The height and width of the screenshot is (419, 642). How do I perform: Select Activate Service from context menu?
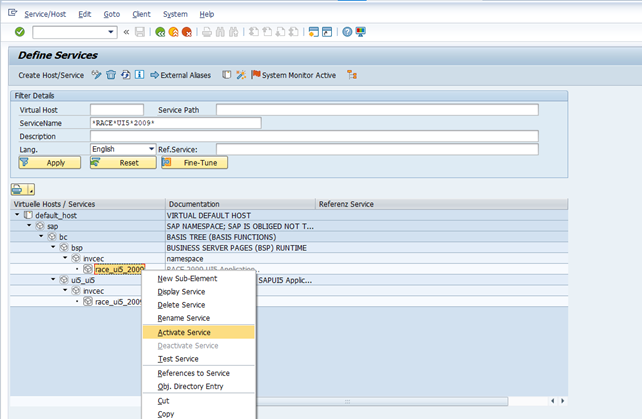coord(184,332)
